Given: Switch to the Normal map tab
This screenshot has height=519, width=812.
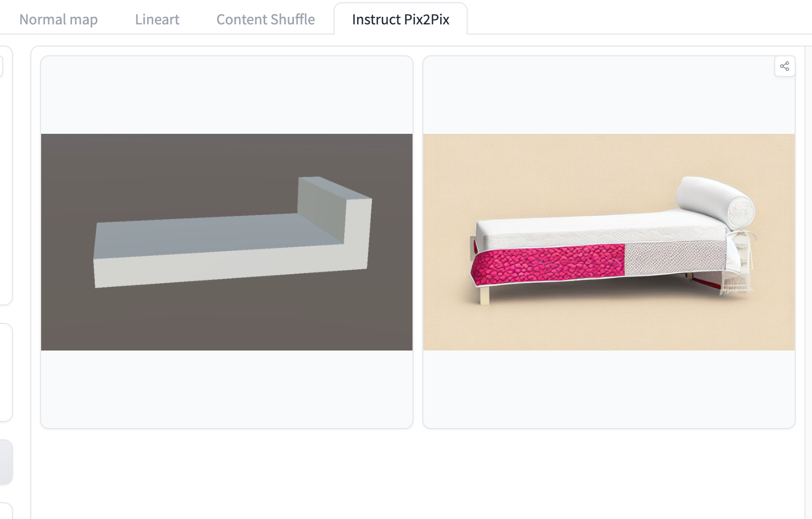Looking at the screenshot, I should click(x=58, y=20).
